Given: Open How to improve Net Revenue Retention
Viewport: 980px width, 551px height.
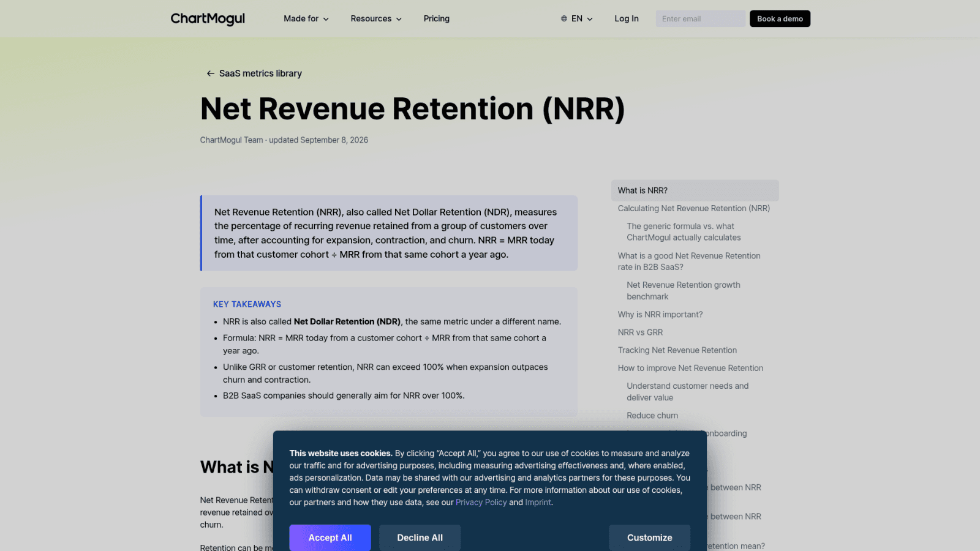Looking at the screenshot, I should (690, 368).
